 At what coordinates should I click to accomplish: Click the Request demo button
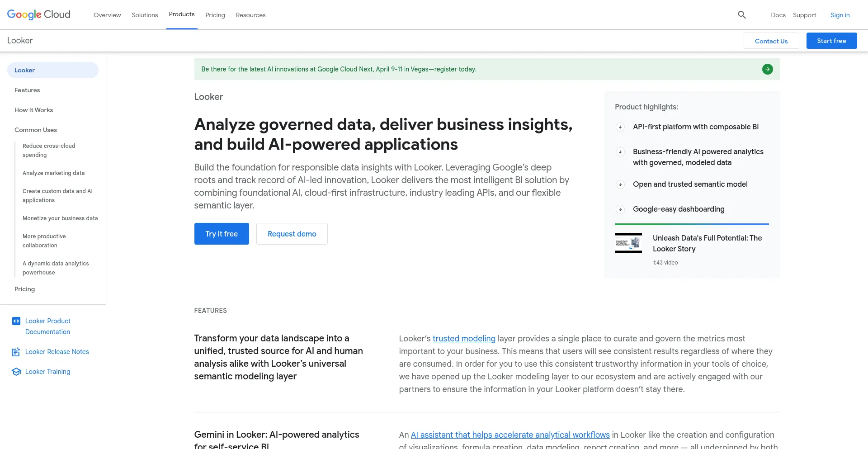292,234
